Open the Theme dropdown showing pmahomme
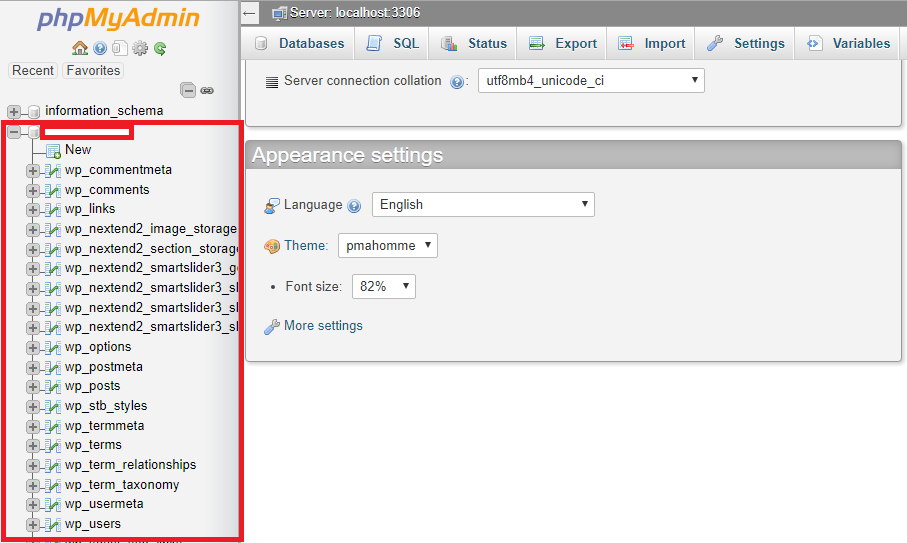Screen dimensions: 907x543 tap(388, 245)
